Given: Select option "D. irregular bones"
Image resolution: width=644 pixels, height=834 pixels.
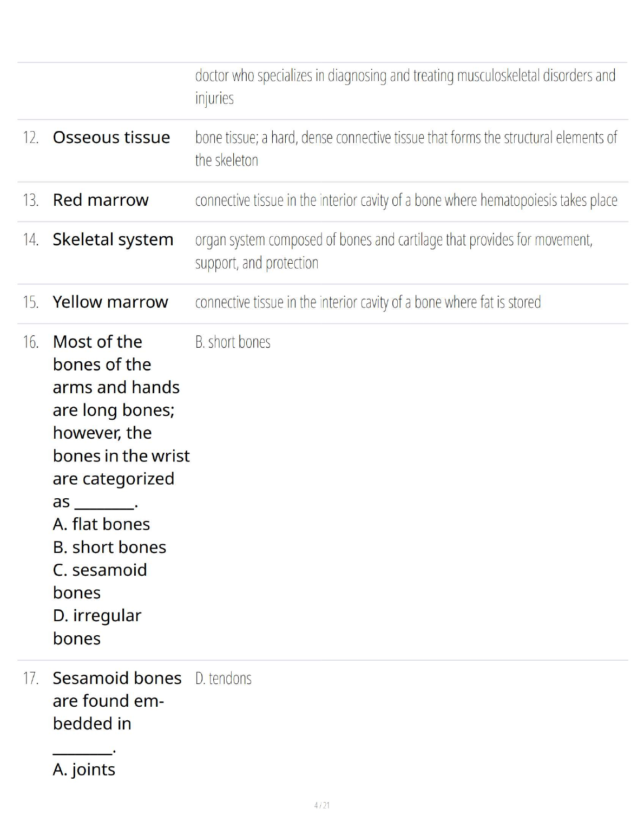Looking at the screenshot, I should [x=97, y=627].
